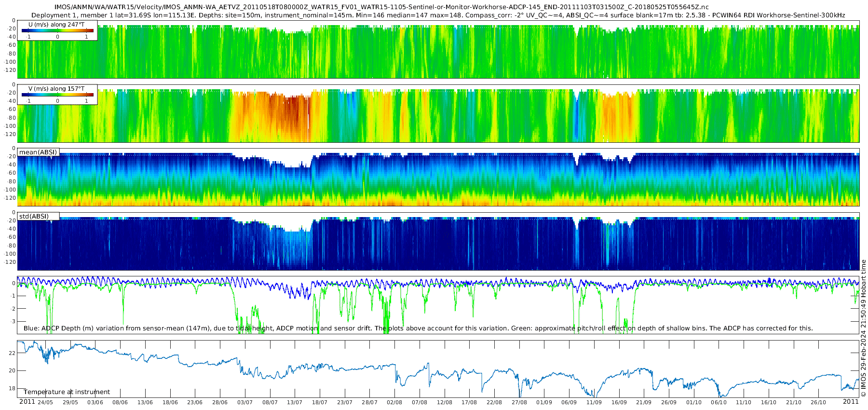Click the 26/10 date tick label
Screen dimensions: 868x410
coord(818,402)
